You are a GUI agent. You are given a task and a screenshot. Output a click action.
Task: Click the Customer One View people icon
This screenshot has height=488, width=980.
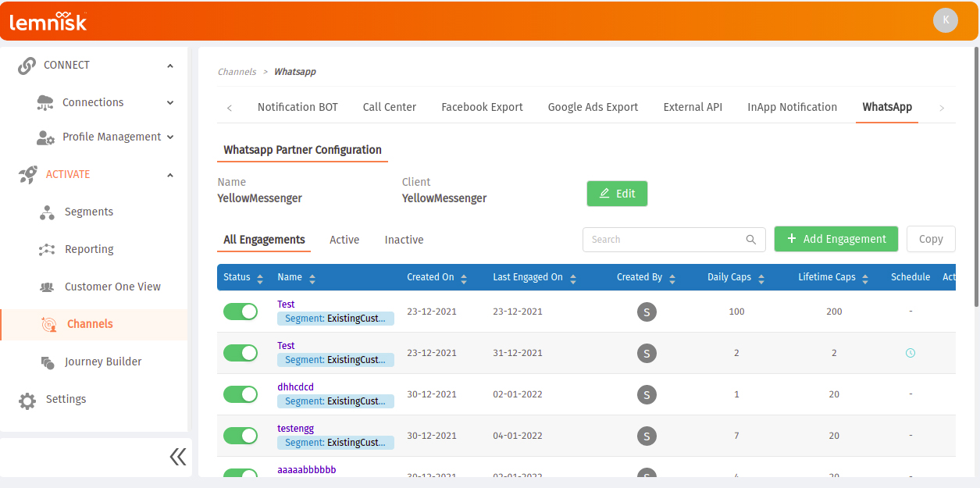(47, 287)
